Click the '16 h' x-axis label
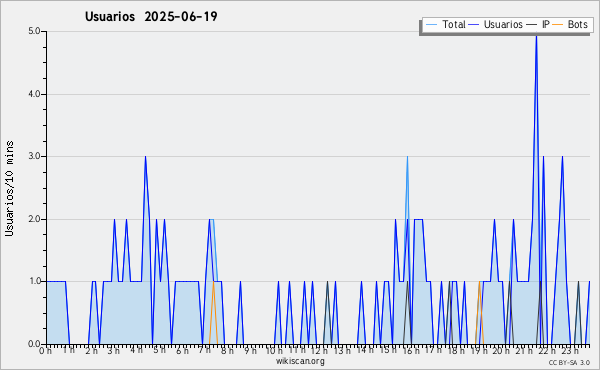The height and width of the screenshot is (370, 600). point(411,351)
